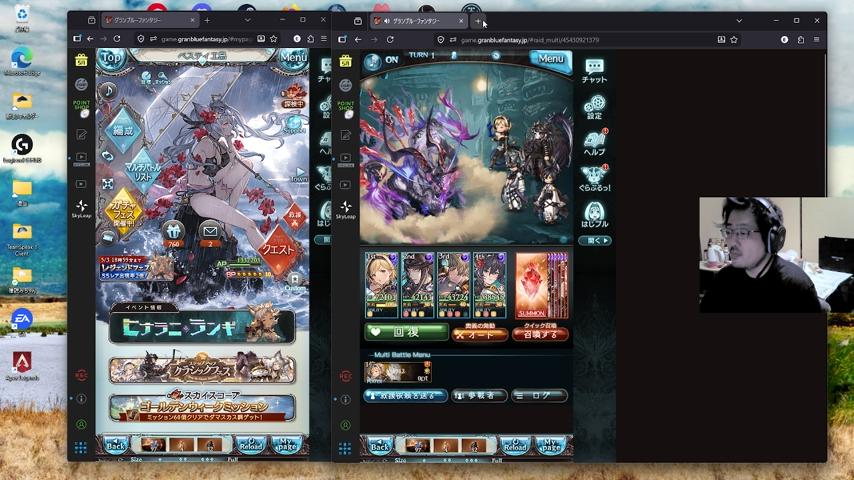Open the ヘルプ help icon in battle window
The image size is (854, 480).
click(594, 143)
